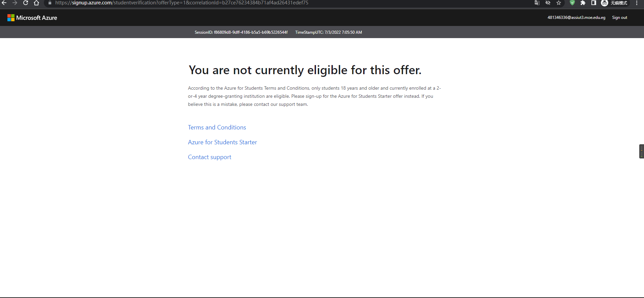Click the signed-in account email address
The height and width of the screenshot is (298, 644).
(576, 18)
